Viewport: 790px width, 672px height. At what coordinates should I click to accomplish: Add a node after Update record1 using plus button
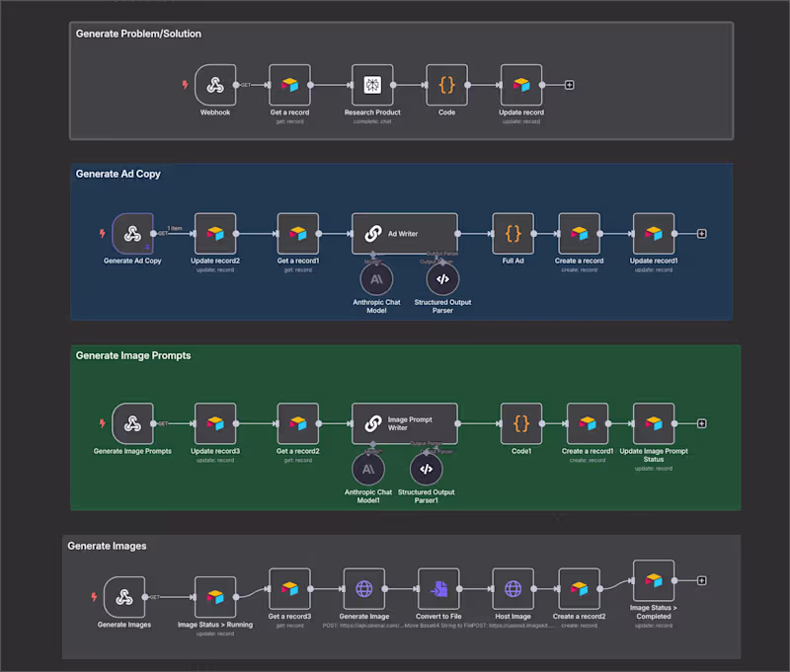pos(701,233)
